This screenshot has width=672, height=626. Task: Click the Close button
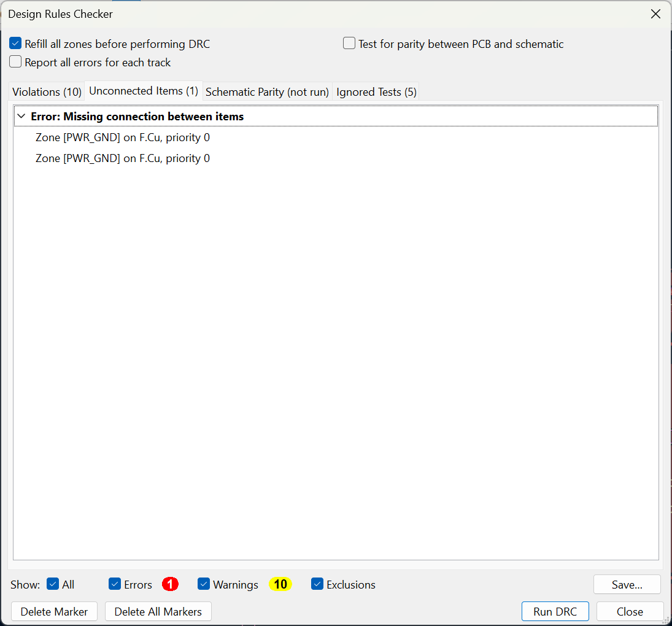tap(630, 611)
